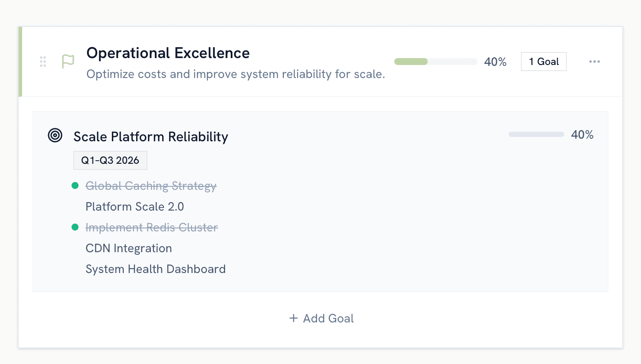
Task: Select the CDN Integration item
Action: 129,248
